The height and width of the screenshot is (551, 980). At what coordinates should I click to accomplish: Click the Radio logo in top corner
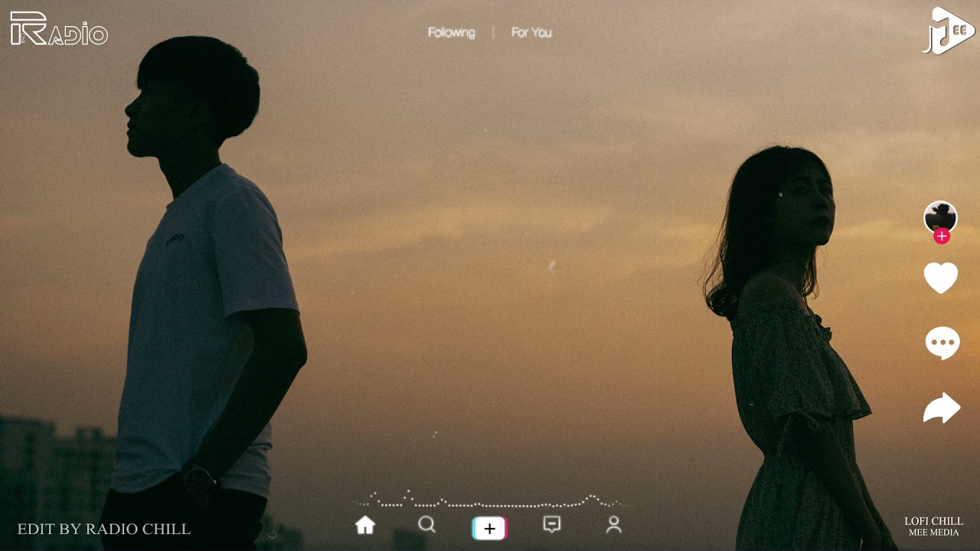coord(59,29)
